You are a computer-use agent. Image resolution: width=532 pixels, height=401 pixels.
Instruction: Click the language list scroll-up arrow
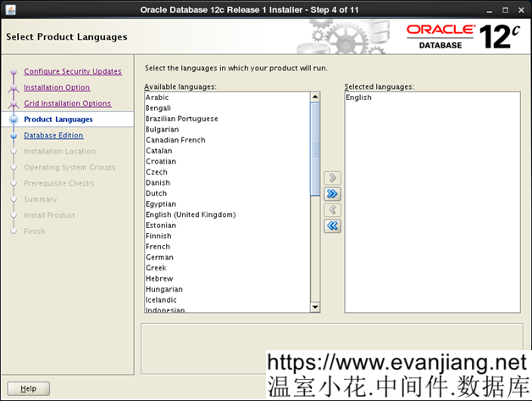[x=315, y=97]
